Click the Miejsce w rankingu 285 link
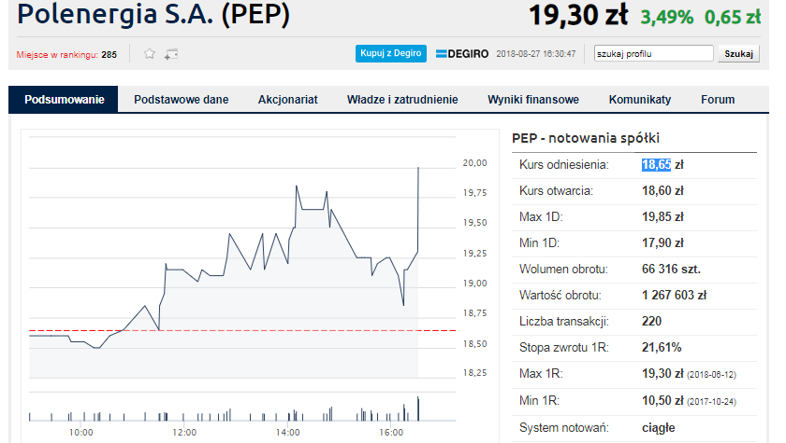The height and width of the screenshot is (443, 786). coord(66,55)
